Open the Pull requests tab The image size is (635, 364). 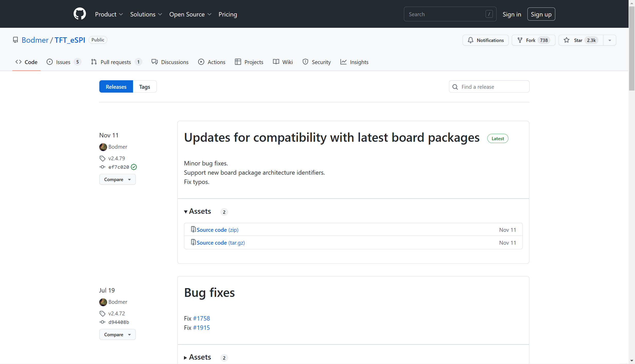tap(116, 62)
